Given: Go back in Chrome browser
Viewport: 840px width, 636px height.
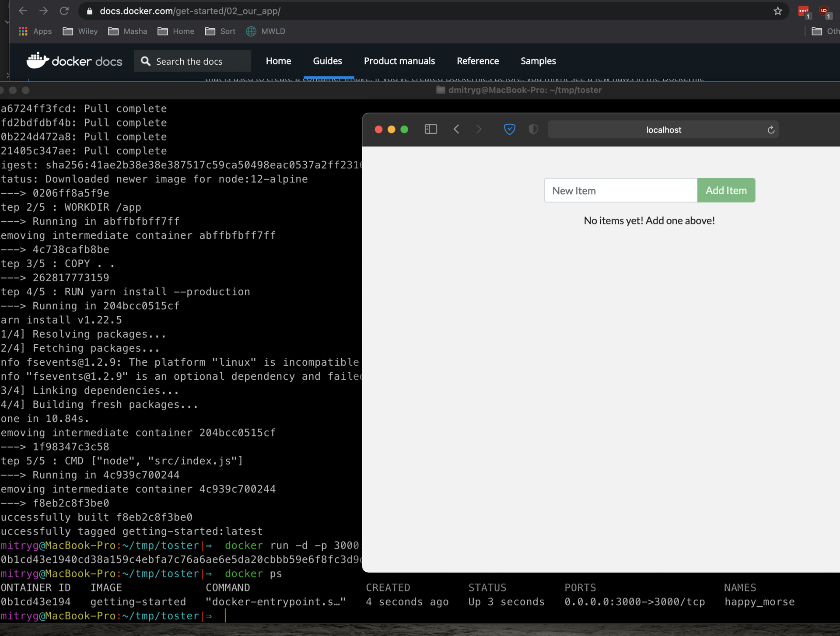Looking at the screenshot, I should tap(23, 11).
